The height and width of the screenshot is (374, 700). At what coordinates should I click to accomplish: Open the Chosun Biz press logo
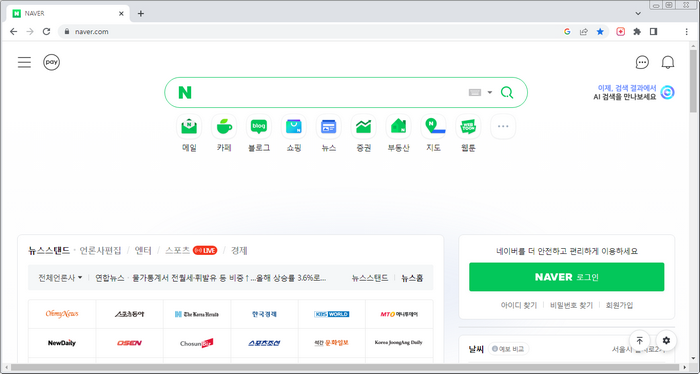tap(197, 343)
